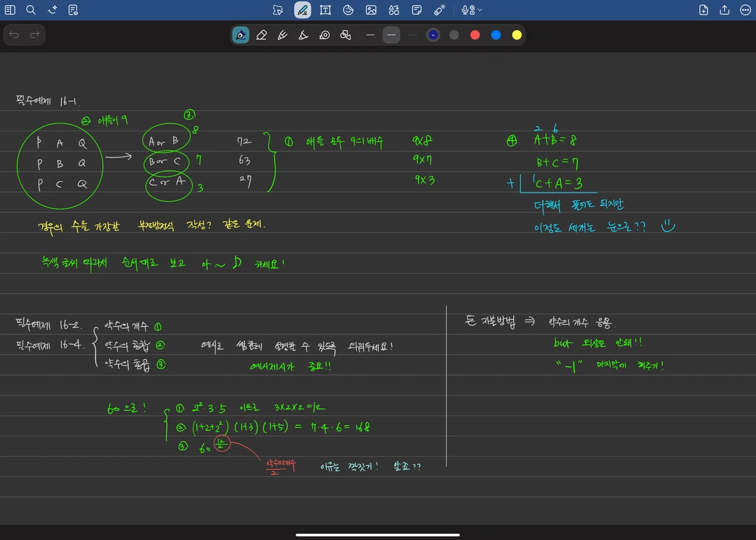756x540 pixels.
Task: Open the stickers tool
Action: 348,10
